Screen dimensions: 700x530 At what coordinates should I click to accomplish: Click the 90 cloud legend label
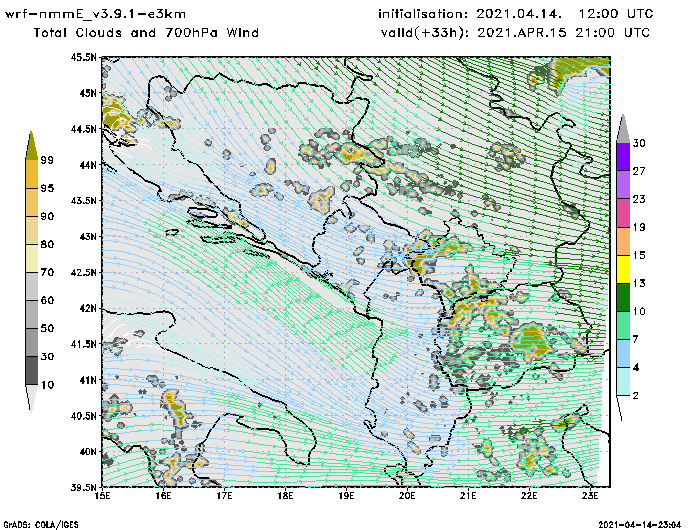[47, 216]
